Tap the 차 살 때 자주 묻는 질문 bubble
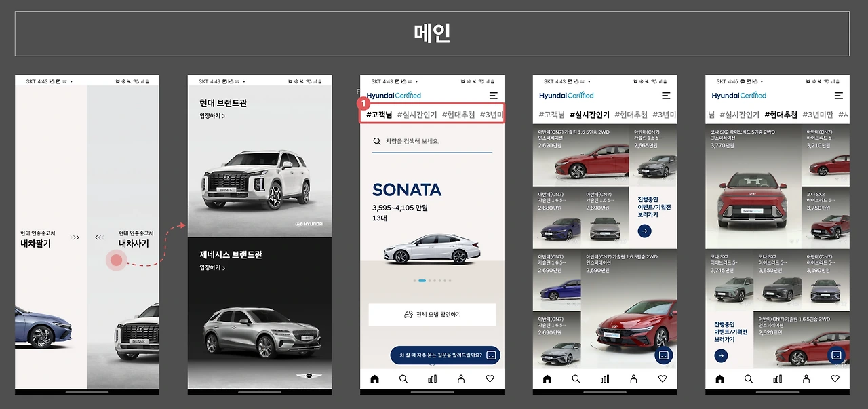 [x=445, y=355]
